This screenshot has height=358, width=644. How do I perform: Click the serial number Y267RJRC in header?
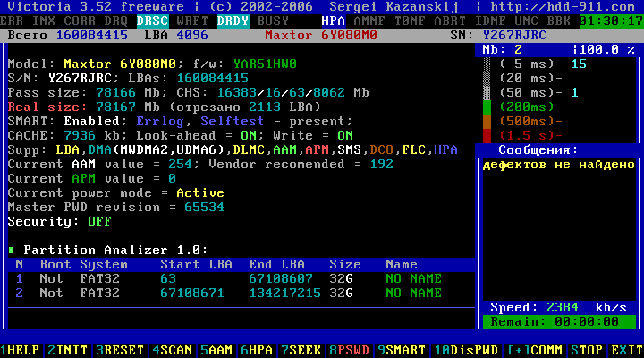point(514,35)
